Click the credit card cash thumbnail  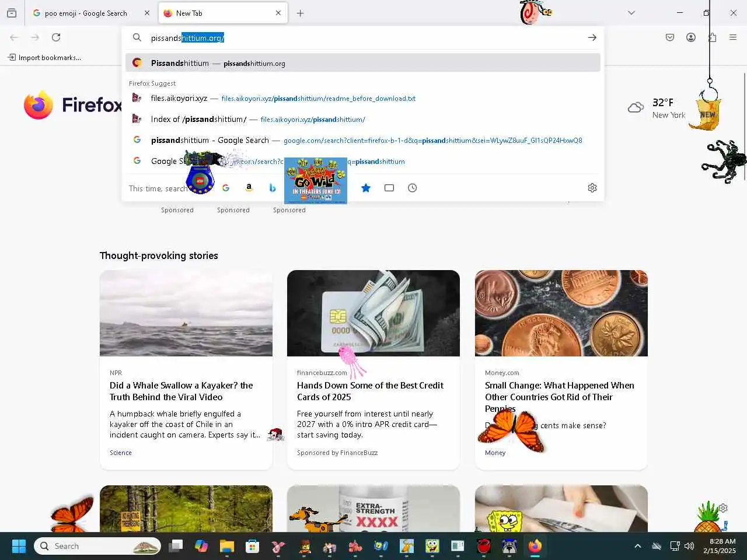[x=373, y=313]
